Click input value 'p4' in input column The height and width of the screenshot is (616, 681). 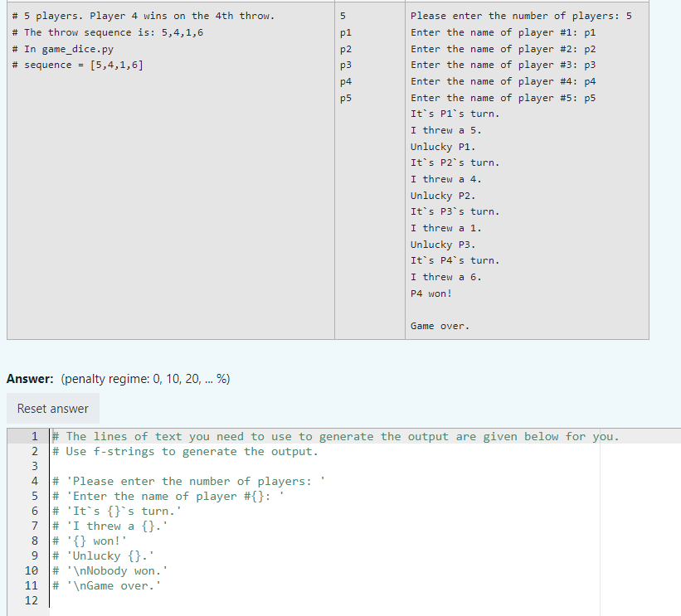click(346, 81)
